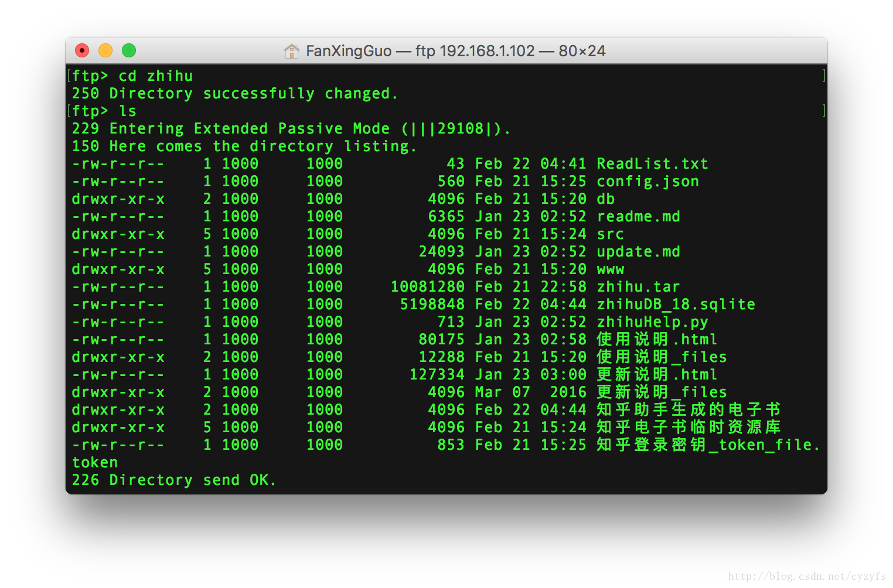Click the red close window button
This screenshot has height=588, width=893.
[x=82, y=50]
